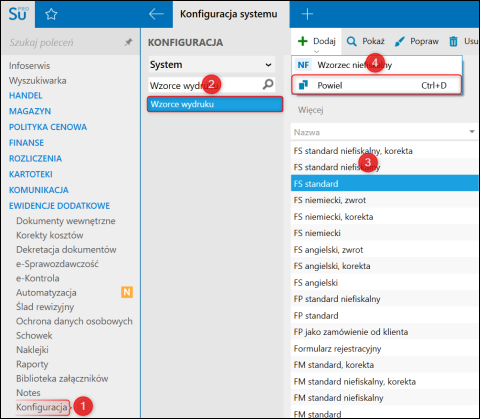Image resolution: width=480 pixels, height=419 pixels.
Task: Open Schowek
Action: 34,336
